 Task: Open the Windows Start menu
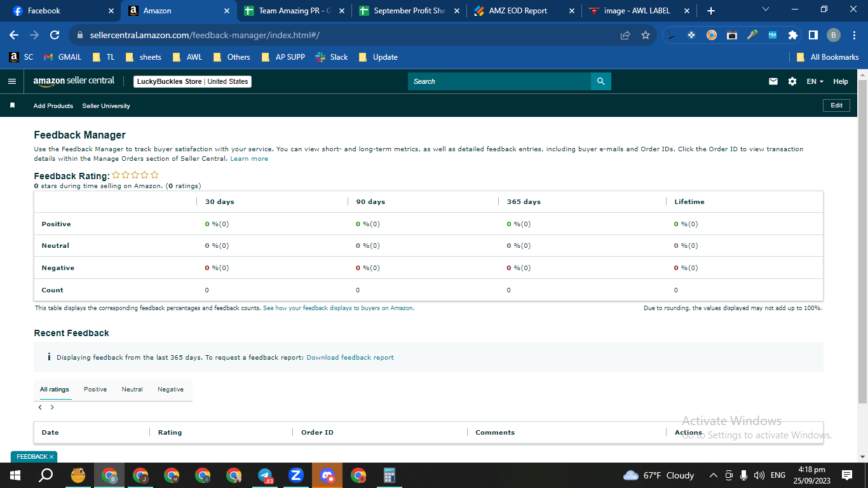click(x=15, y=475)
